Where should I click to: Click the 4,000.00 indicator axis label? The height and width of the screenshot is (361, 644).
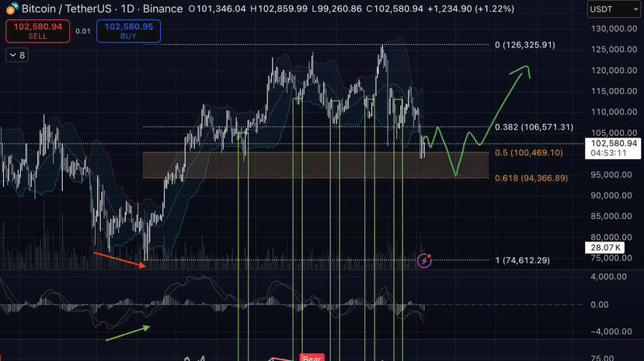[609, 277]
